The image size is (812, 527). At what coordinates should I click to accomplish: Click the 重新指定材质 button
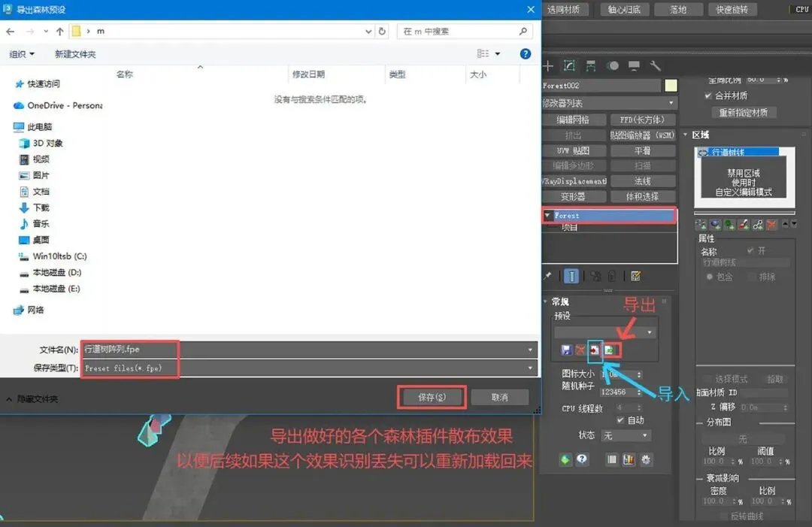[744, 112]
